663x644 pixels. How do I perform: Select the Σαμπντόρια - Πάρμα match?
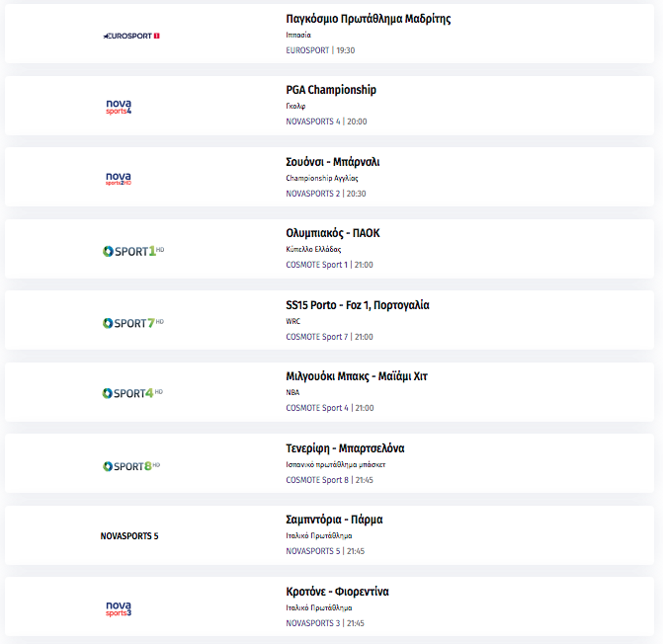click(x=334, y=520)
